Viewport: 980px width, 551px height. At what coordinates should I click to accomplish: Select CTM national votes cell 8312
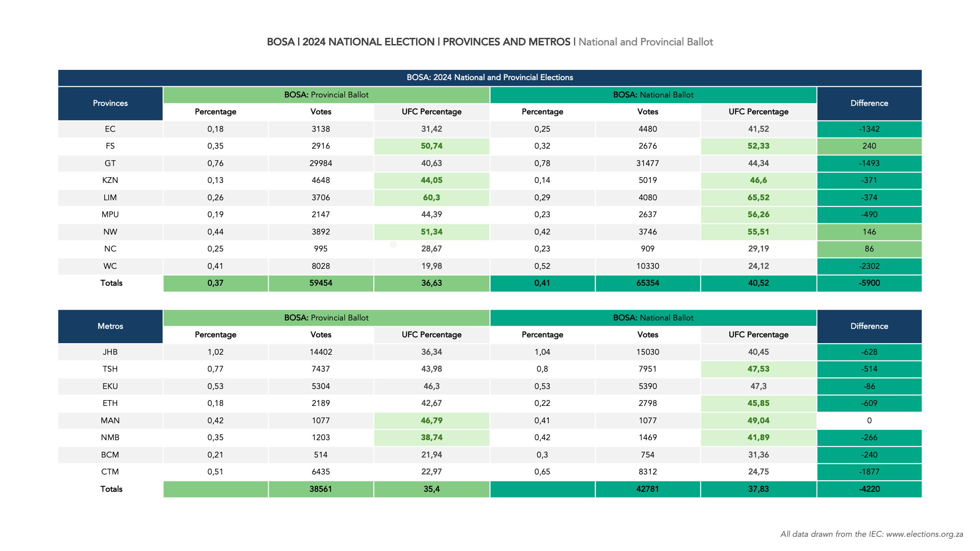point(647,472)
